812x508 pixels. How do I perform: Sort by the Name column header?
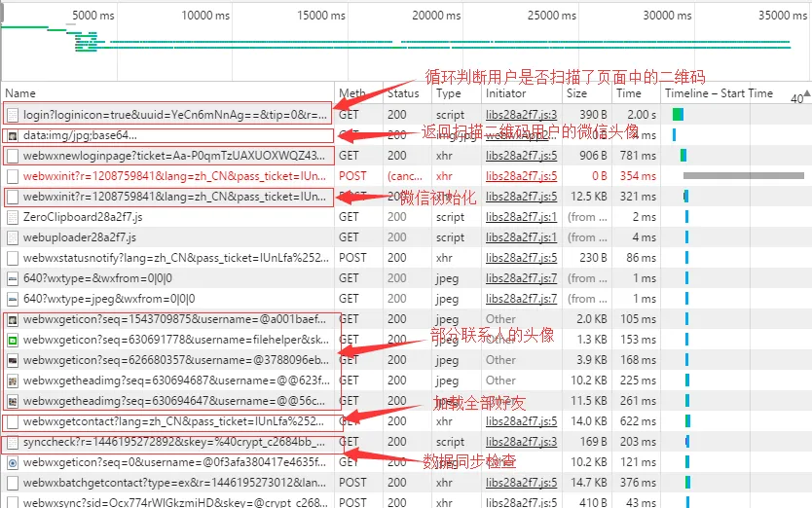20,93
